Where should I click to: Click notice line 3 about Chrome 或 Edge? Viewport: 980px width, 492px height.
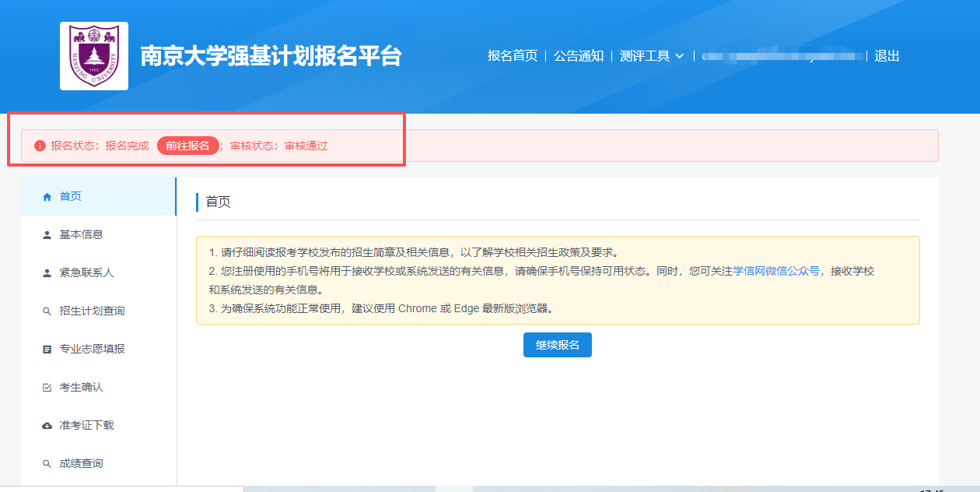click(381, 308)
